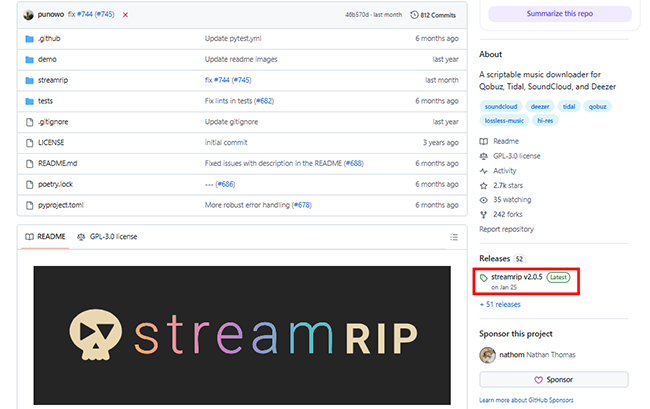Open the poetry.lock file

(55, 184)
